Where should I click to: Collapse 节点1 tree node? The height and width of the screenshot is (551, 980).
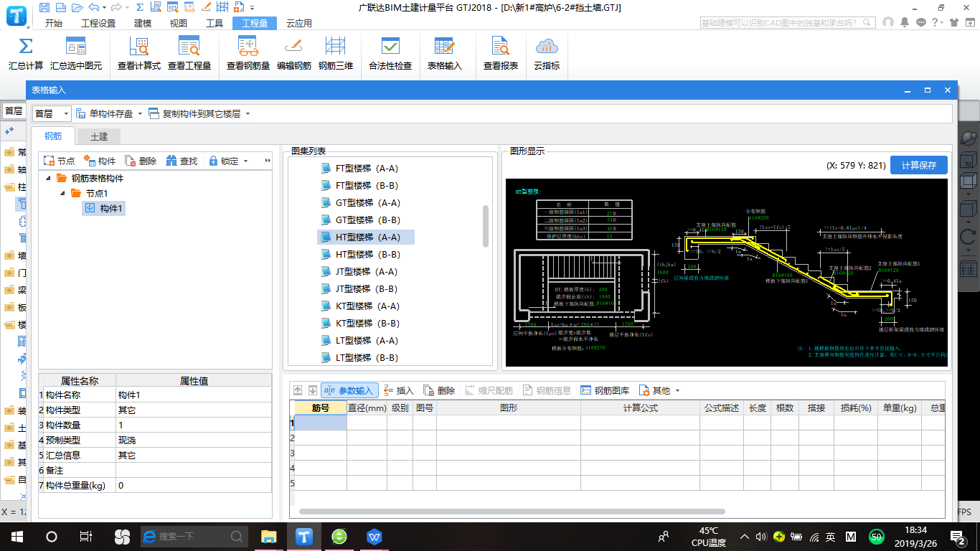click(62, 193)
